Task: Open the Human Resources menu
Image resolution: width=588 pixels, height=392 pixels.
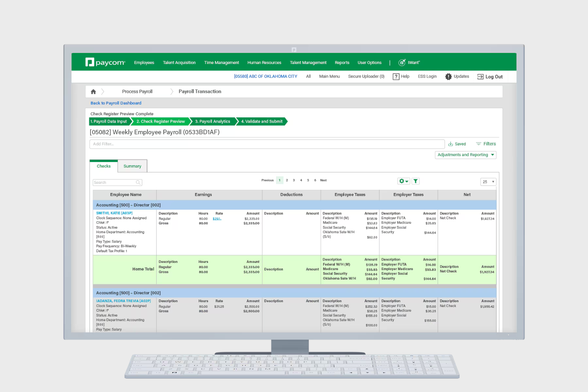Action: click(264, 62)
